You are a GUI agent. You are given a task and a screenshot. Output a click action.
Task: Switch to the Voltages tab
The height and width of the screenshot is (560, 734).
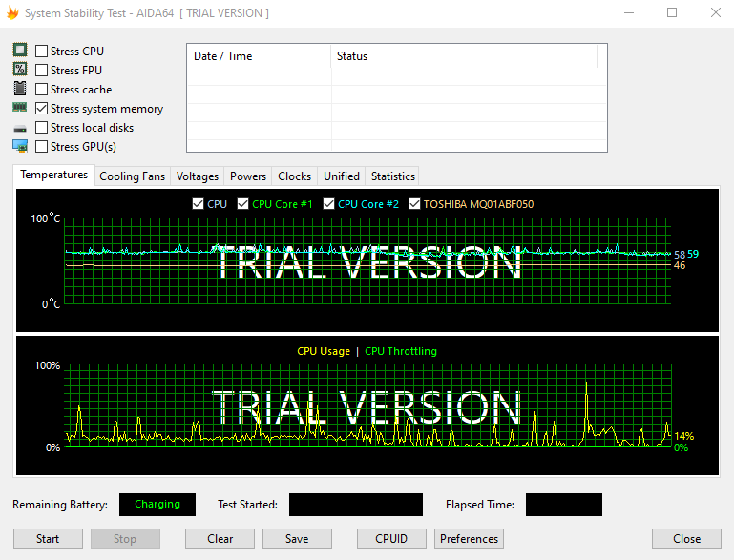pos(197,176)
